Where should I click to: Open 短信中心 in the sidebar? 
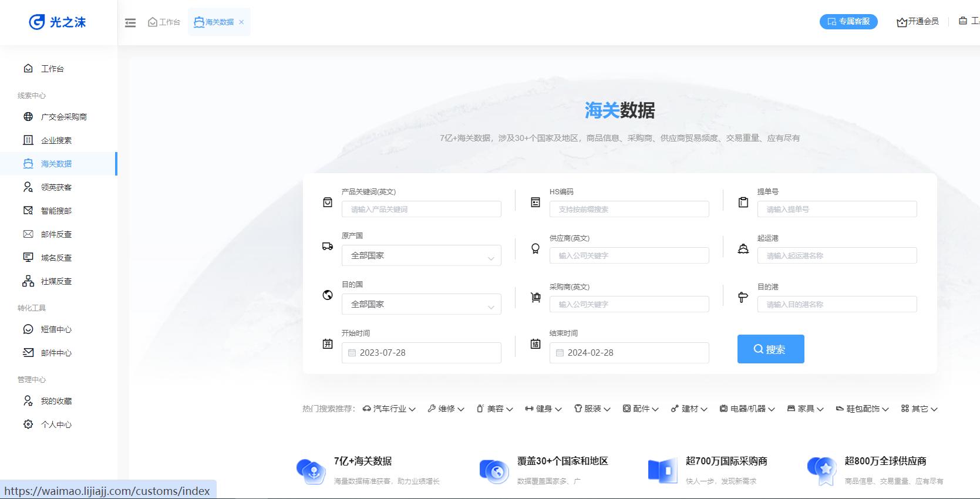pyautogui.click(x=56, y=329)
